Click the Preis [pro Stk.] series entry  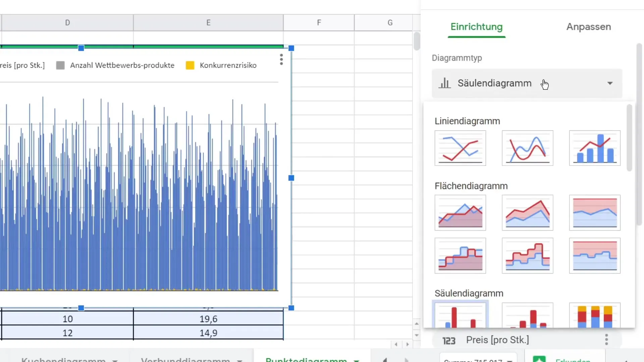[527, 340]
